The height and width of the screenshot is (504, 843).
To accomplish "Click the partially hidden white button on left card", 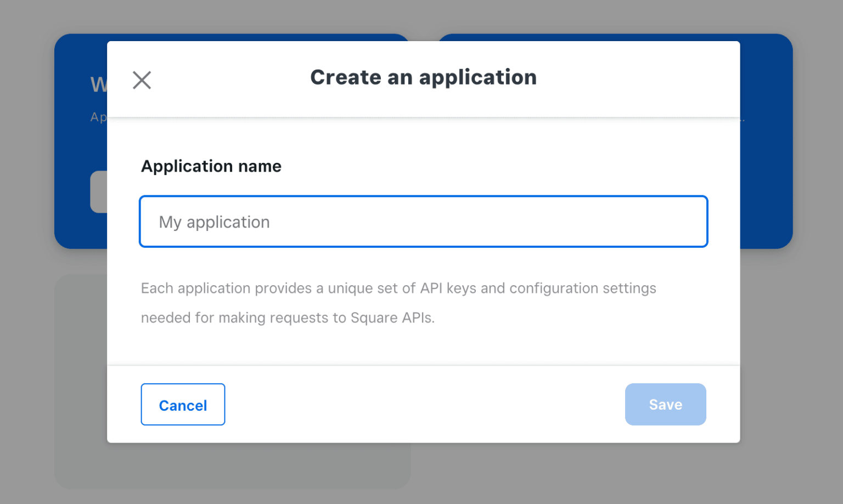I will [x=99, y=192].
